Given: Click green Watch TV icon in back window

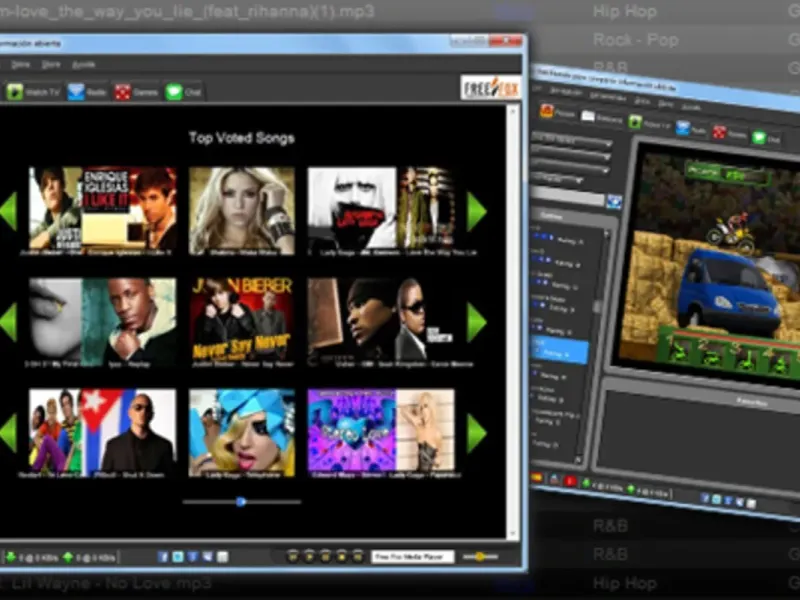Looking at the screenshot, I should click(x=635, y=122).
